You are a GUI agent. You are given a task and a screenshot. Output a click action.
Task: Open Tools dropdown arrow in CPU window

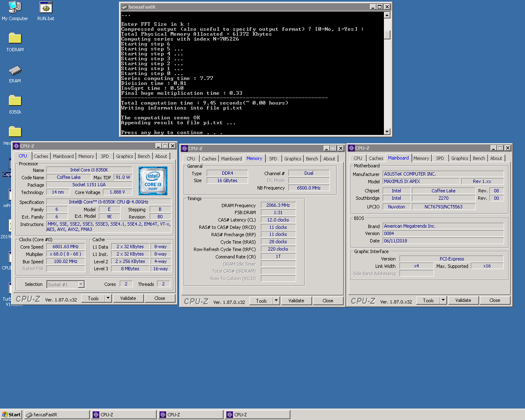pos(108,298)
